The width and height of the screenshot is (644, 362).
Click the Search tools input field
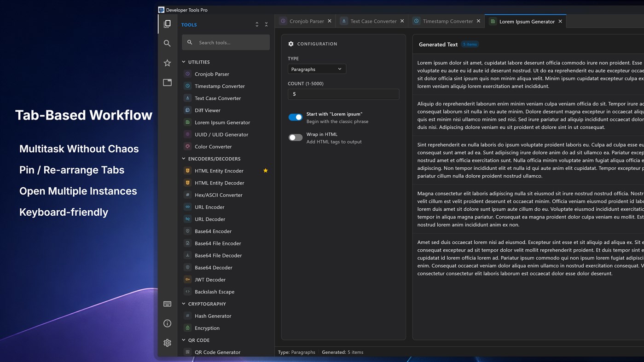pyautogui.click(x=226, y=42)
